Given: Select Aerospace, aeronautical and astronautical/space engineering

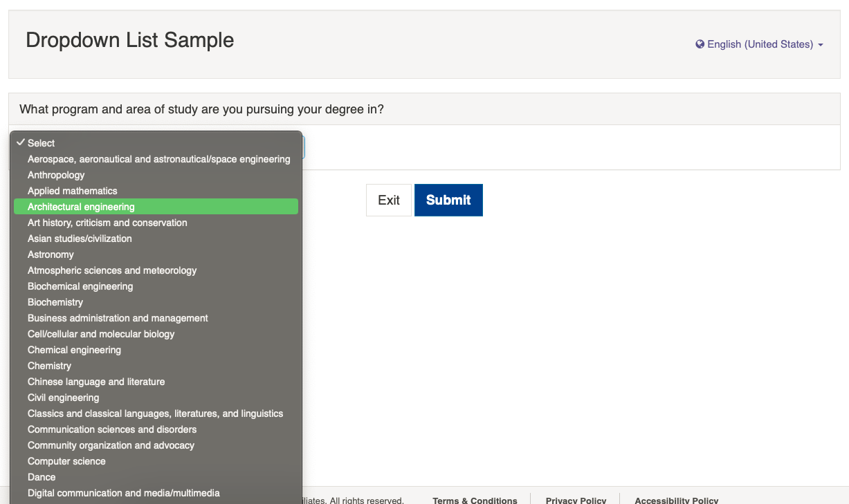Looking at the screenshot, I should click(156, 159).
